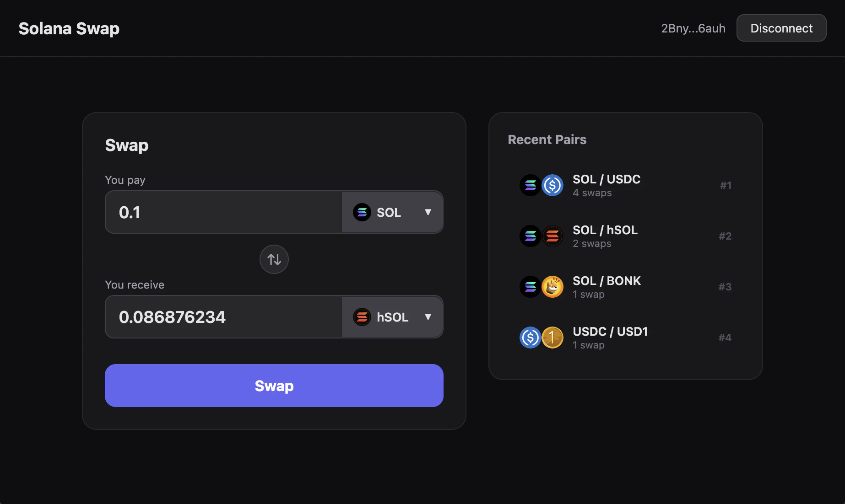Click the hSOL icon next to SOL / hSOL pair
The image size is (845, 504).
click(x=552, y=236)
